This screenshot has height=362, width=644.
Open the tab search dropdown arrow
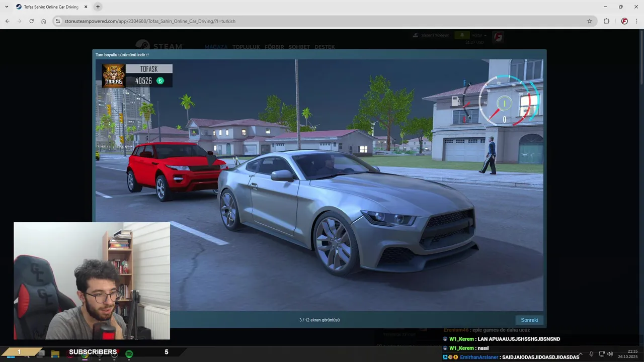tap(7, 7)
